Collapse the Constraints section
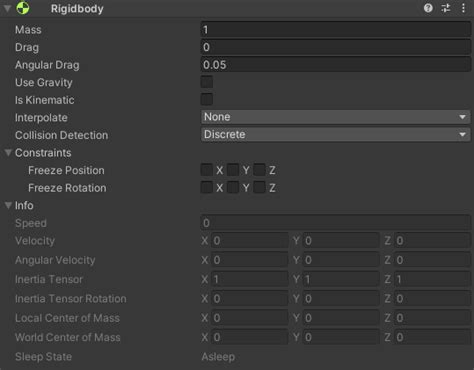The width and height of the screenshot is (474, 370). coord(8,153)
